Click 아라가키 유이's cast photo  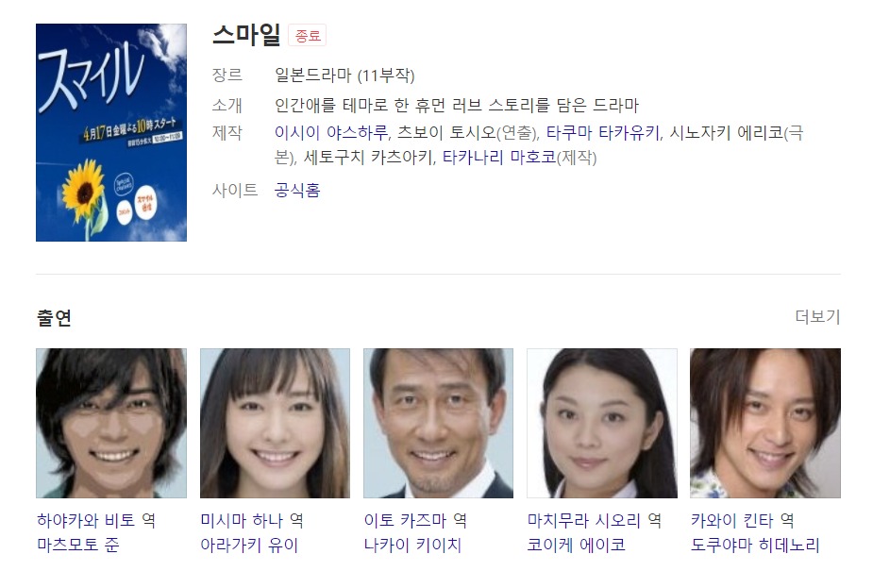(275, 423)
